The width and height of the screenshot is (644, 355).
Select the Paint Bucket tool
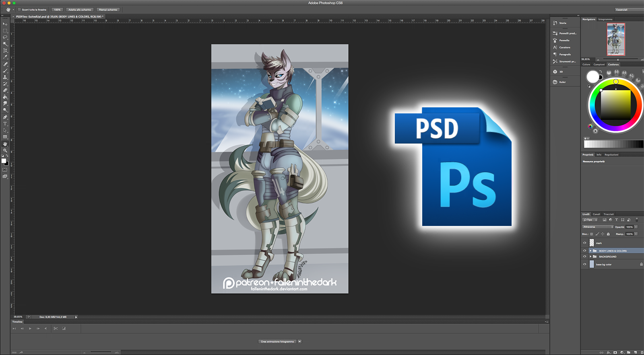click(x=5, y=97)
